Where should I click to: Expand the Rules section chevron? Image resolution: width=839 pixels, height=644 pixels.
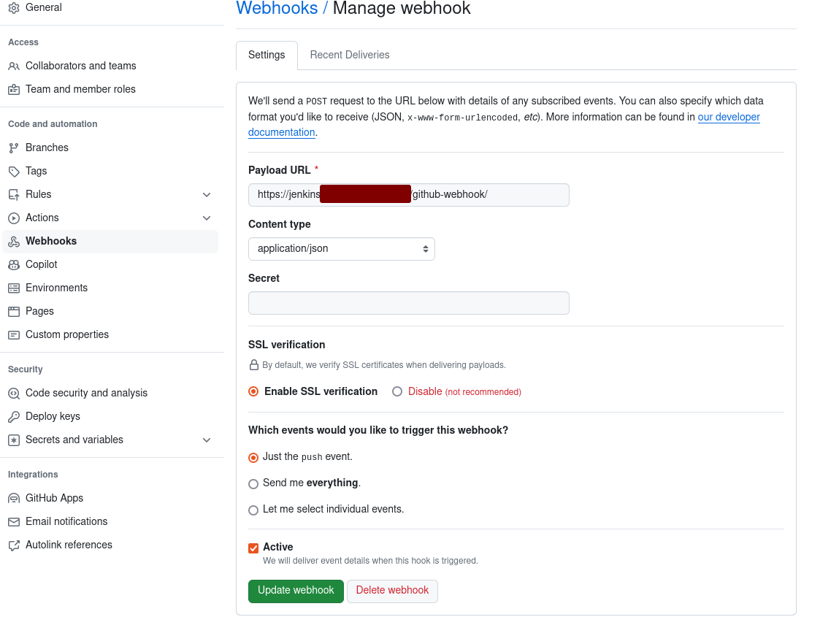[x=207, y=195]
